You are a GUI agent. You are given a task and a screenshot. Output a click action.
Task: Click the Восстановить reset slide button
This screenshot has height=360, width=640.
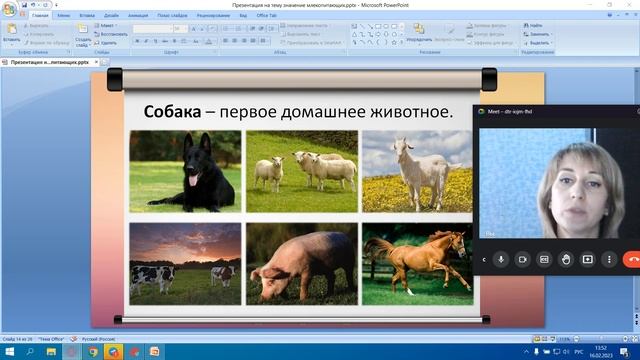[111, 34]
